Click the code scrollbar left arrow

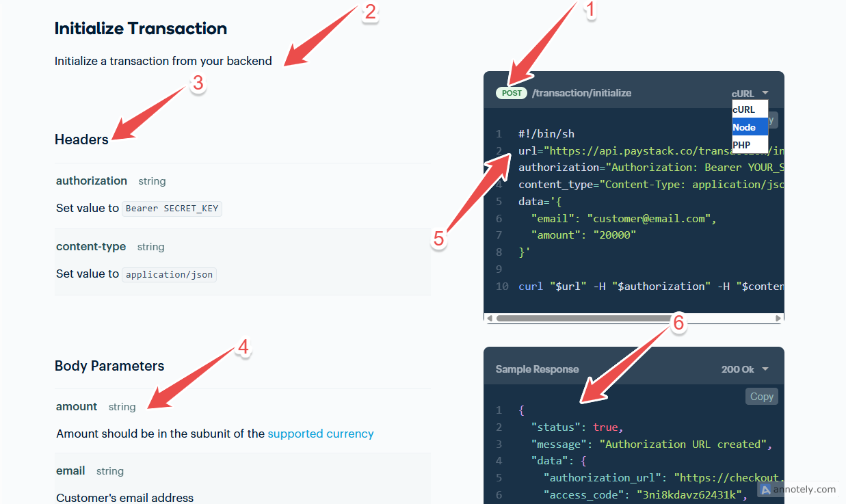point(489,318)
